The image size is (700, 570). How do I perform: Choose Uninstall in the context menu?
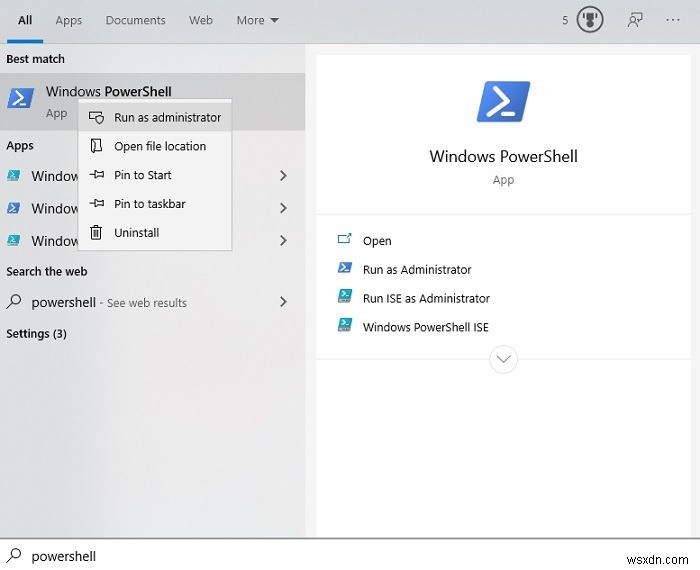pyautogui.click(x=155, y=233)
